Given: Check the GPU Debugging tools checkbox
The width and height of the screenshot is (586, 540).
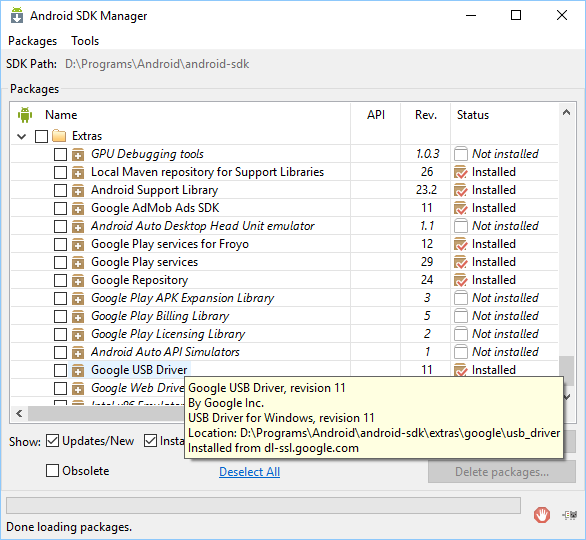Looking at the screenshot, I should click(60, 154).
